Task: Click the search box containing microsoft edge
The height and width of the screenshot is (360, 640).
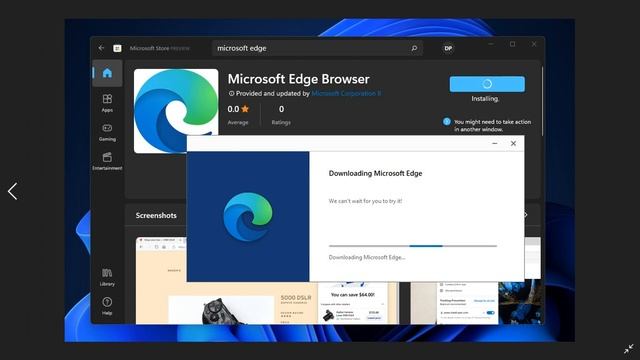Action: (318, 48)
